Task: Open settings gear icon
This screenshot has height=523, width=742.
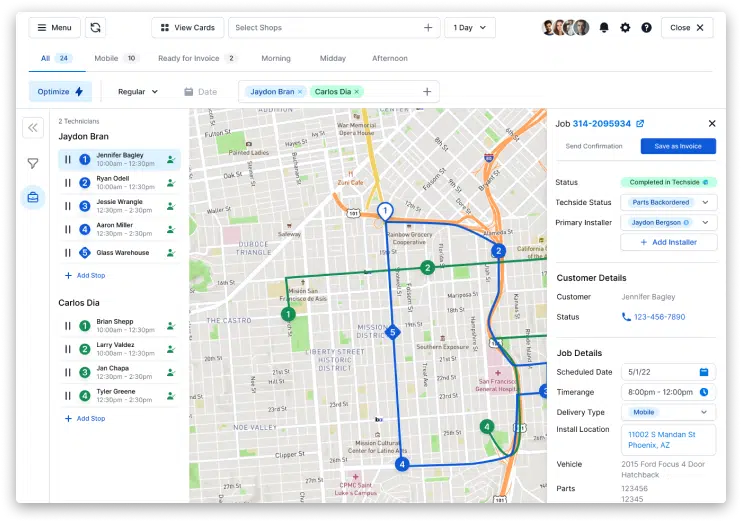Action: pos(625,28)
